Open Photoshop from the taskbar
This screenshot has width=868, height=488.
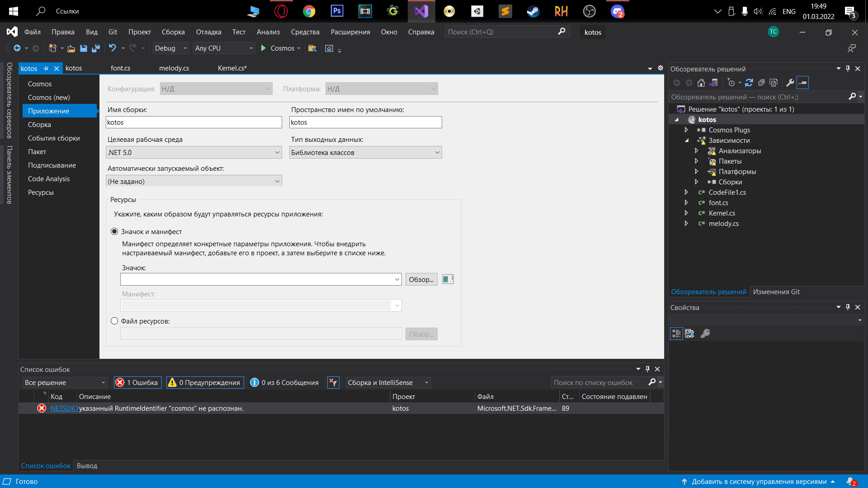(x=337, y=11)
